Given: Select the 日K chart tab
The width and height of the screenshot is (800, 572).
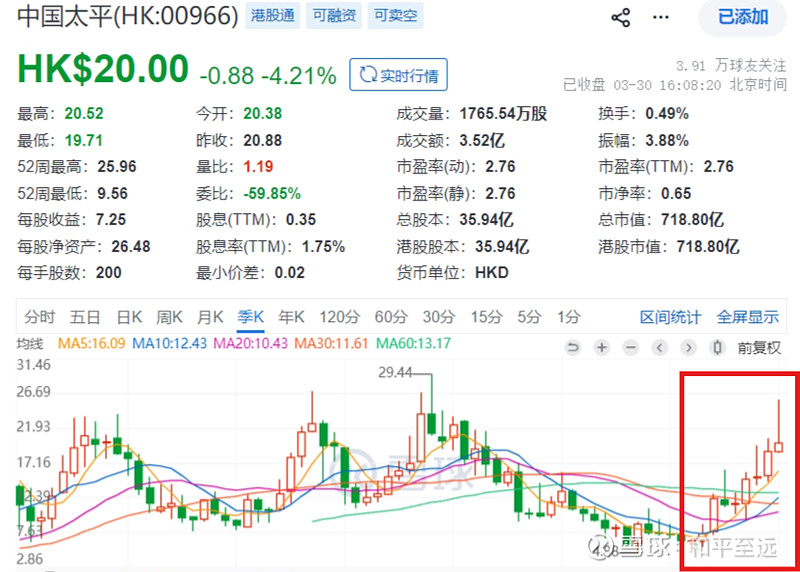Looking at the screenshot, I should tap(129, 317).
